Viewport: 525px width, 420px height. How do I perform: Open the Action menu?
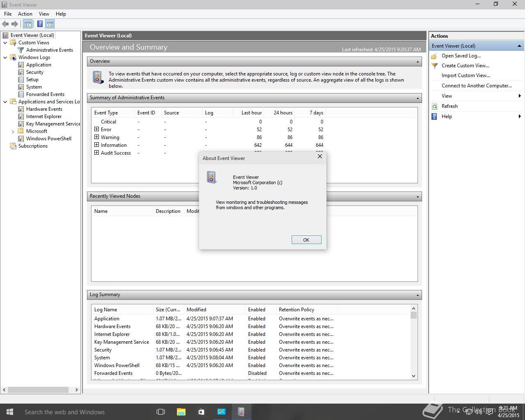pos(25,14)
